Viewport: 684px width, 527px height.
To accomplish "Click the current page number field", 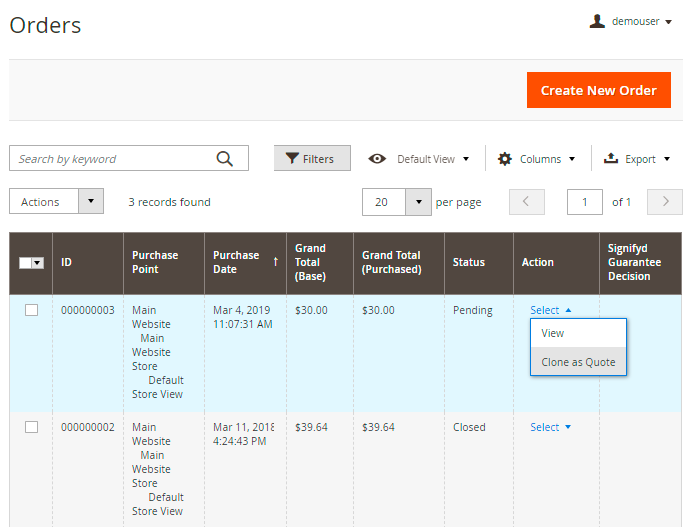I will (x=584, y=202).
